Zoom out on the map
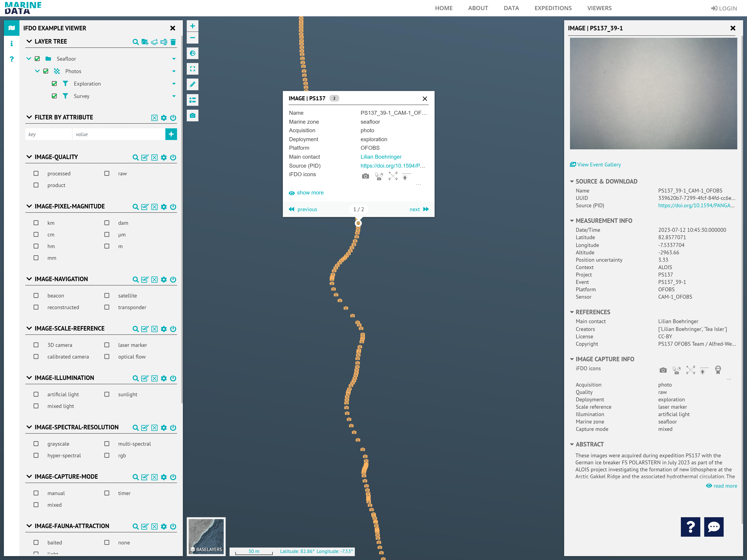The height and width of the screenshot is (560, 747). point(193,38)
